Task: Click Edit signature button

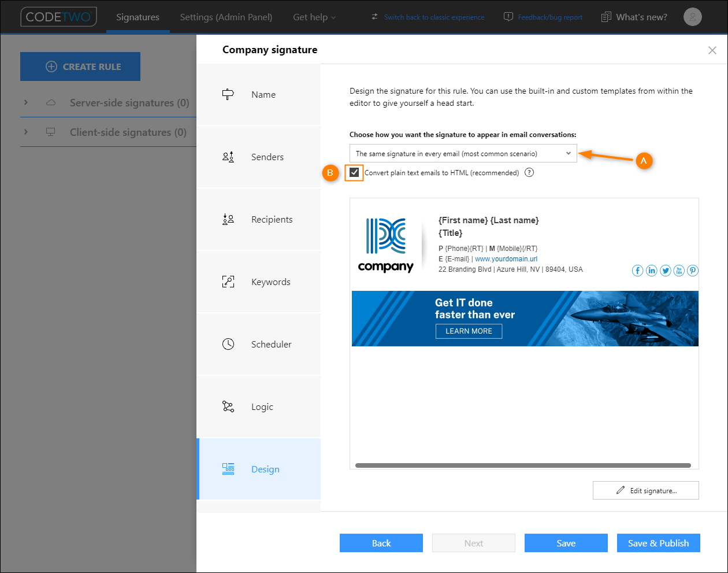Action: tap(646, 490)
